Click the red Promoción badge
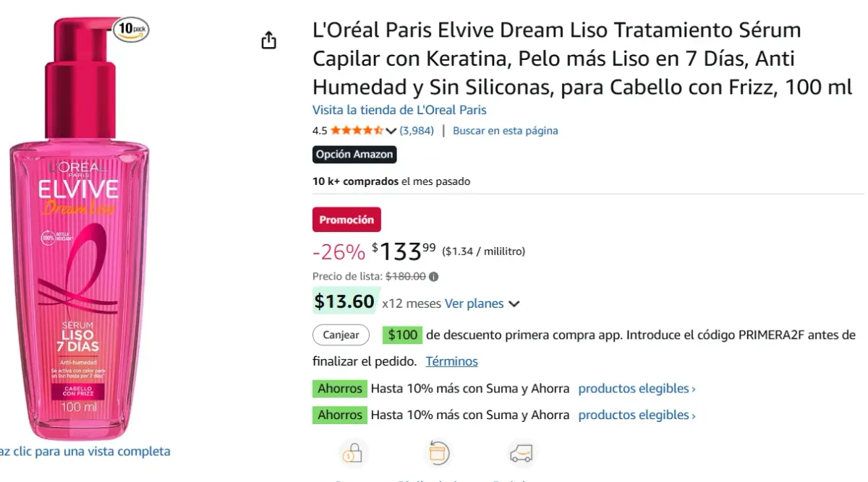868x482 pixels. 346,219
